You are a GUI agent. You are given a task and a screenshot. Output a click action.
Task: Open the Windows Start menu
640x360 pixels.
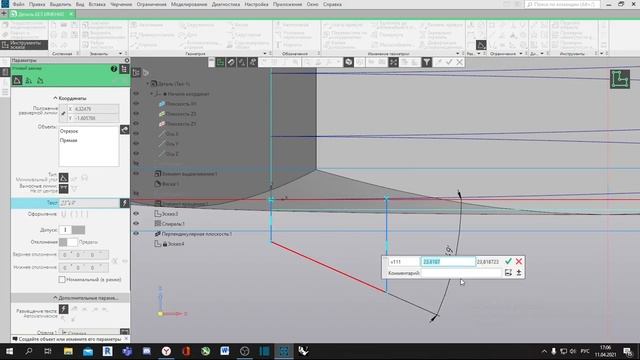(9, 351)
